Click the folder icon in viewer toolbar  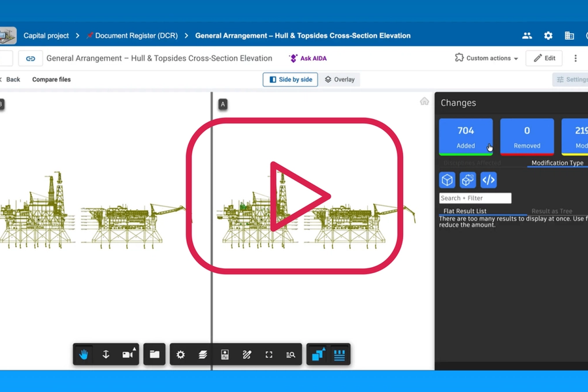pyautogui.click(x=154, y=354)
